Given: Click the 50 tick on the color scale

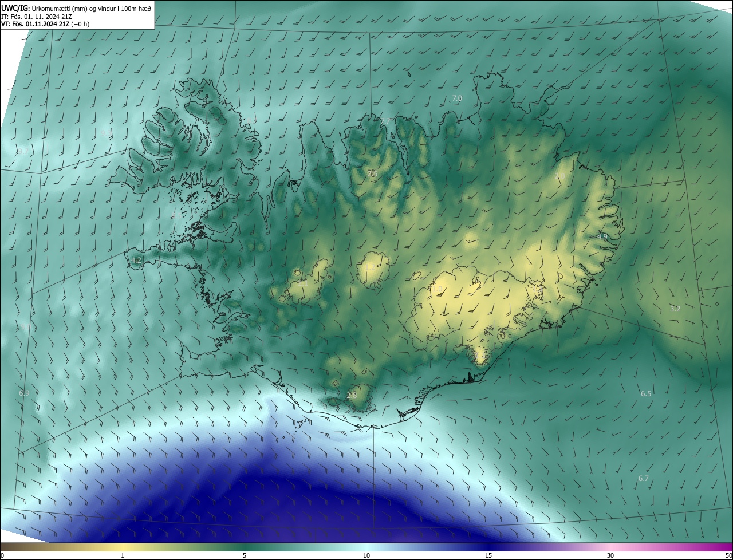Looking at the screenshot, I should pos(728,555).
